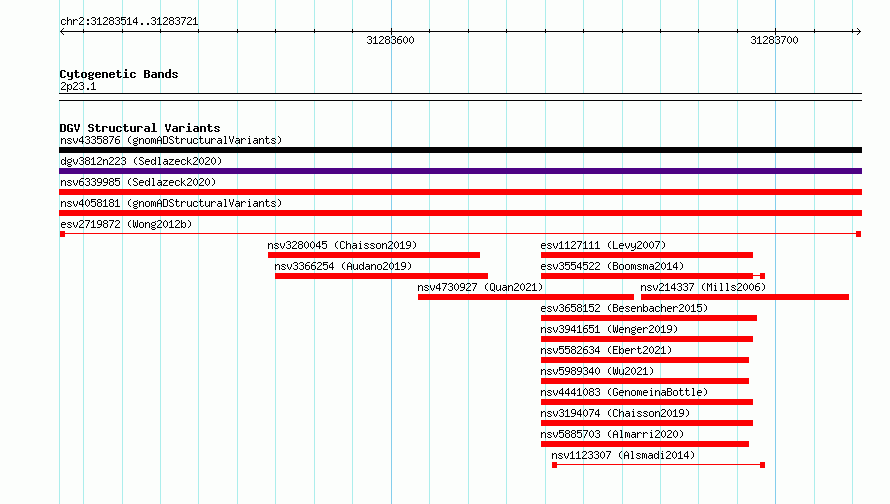
Task: Click the nsv3941651 (Wenger2019) label
Action: tap(609, 329)
